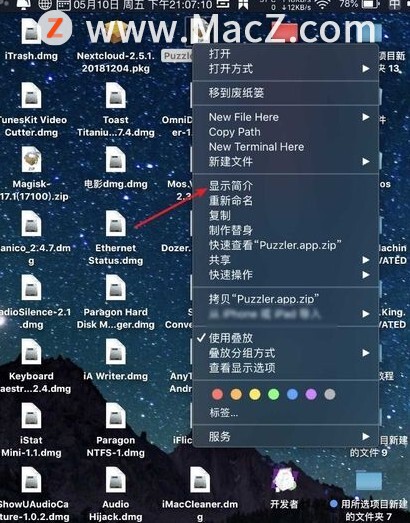Select the Paragon Hard Disk Manager dmg icon

pyautogui.click(x=115, y=287)
